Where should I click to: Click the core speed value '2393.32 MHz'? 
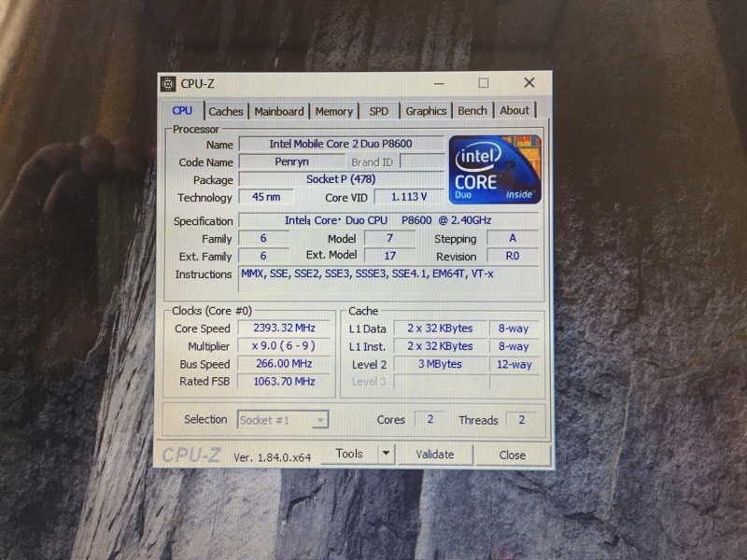click(284, 328)
